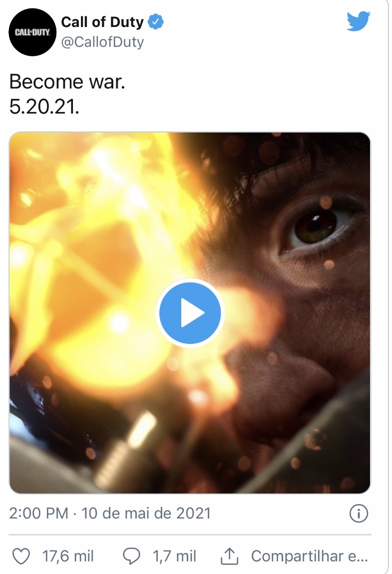Click the 5.20.21. text line
Screen dimensions: 392x574
[x=44, y=107]
